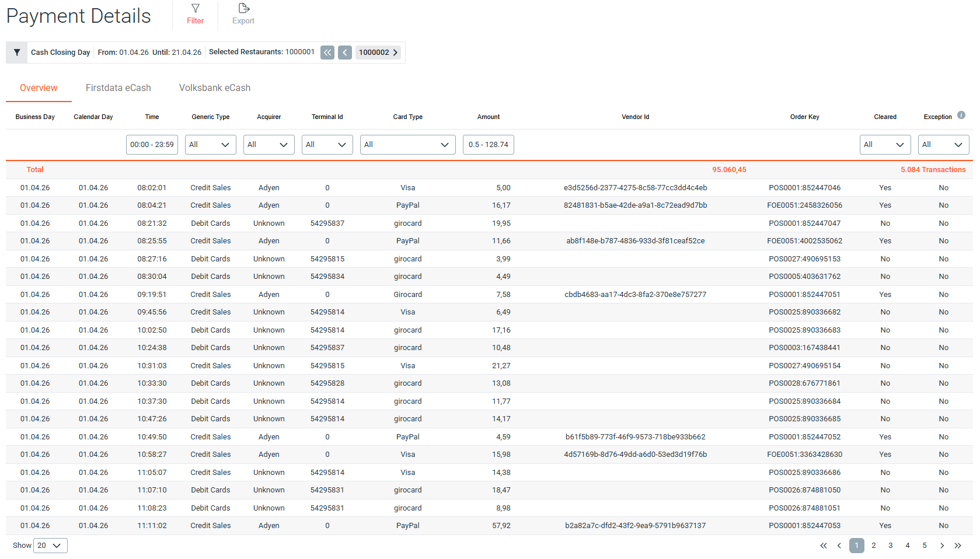Viewport: 980px width, 559px height.
Task: Go to previous restaurant with left arrow
Action: coord(345,53)
